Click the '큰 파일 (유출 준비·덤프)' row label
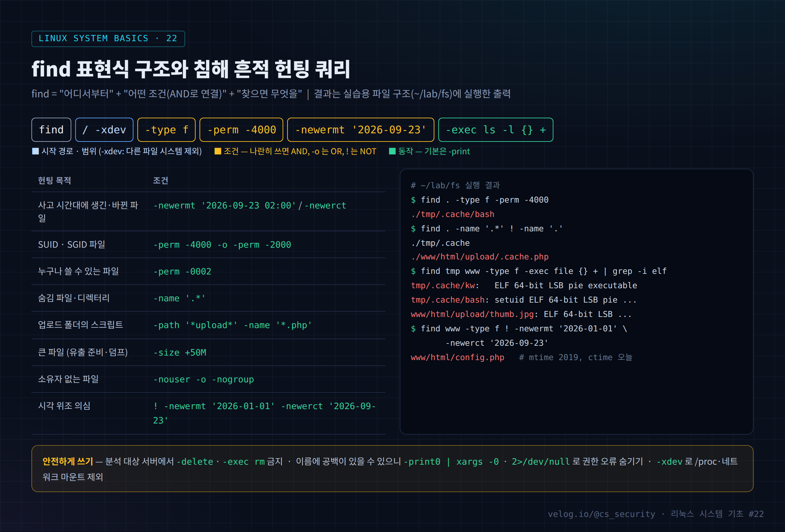Image resolution: width=785 pixels, height=532 pixels. (83, 352)
